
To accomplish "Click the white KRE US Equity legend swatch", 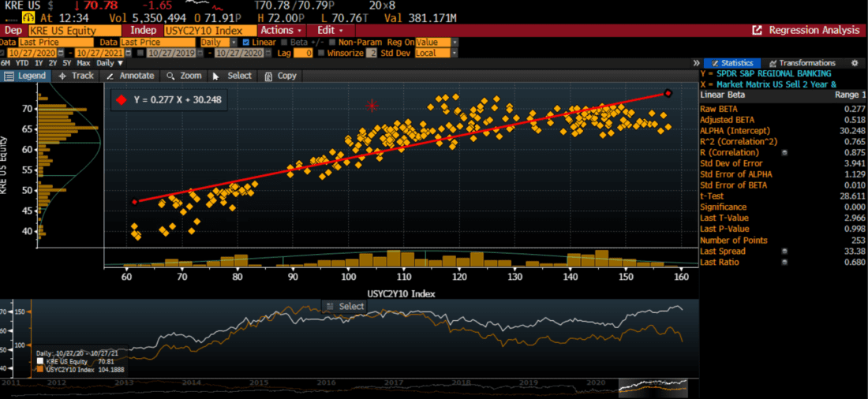I will click(x=39, y=361).
